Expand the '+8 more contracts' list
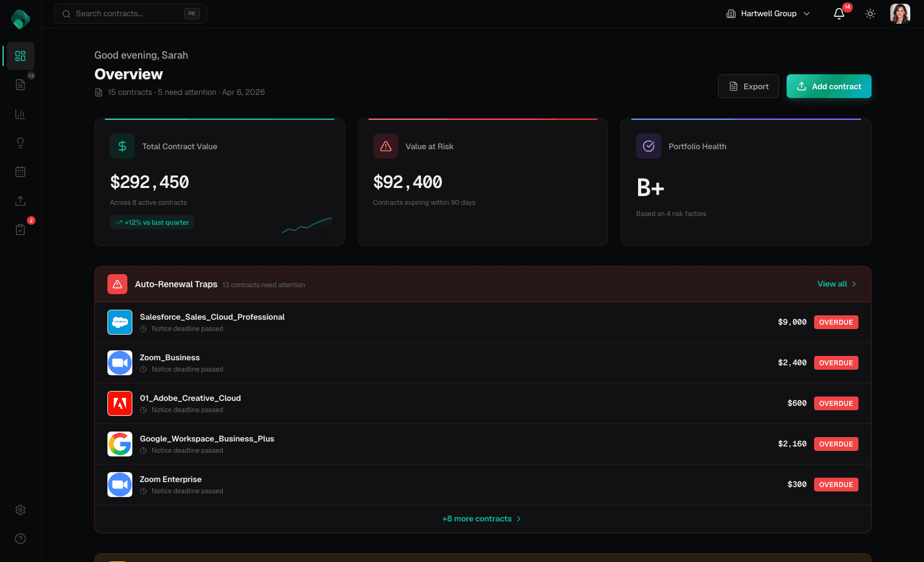 tap(481, 518)
